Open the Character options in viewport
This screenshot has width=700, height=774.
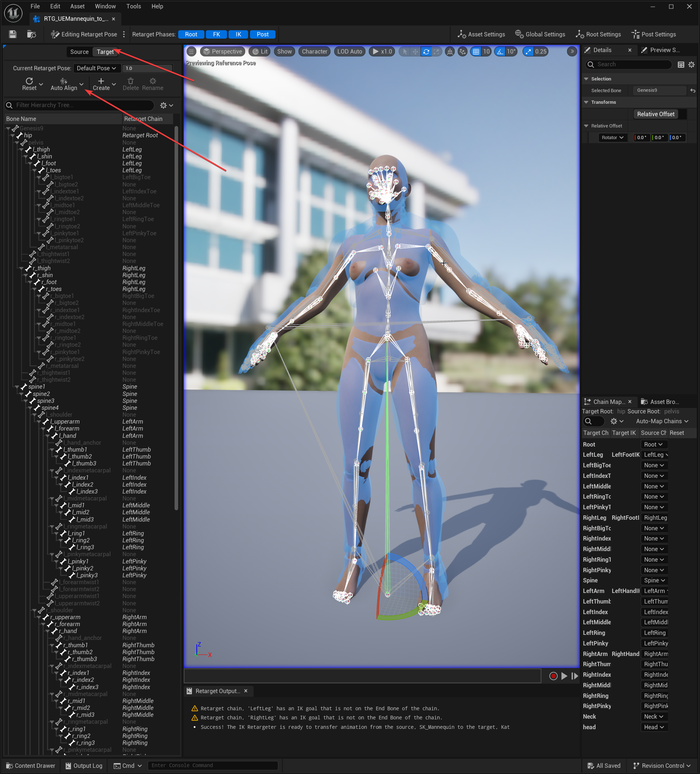(x=315, y=51)
